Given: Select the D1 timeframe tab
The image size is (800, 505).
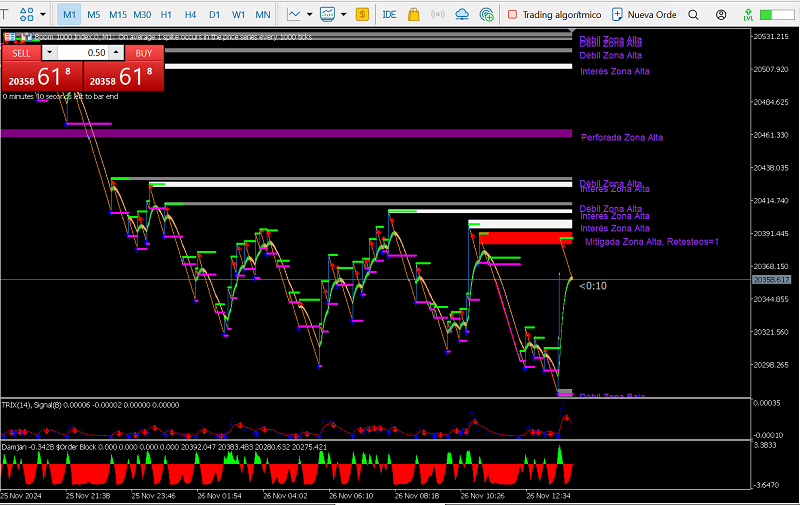Looking at the screenshot, I should [214, 15].
